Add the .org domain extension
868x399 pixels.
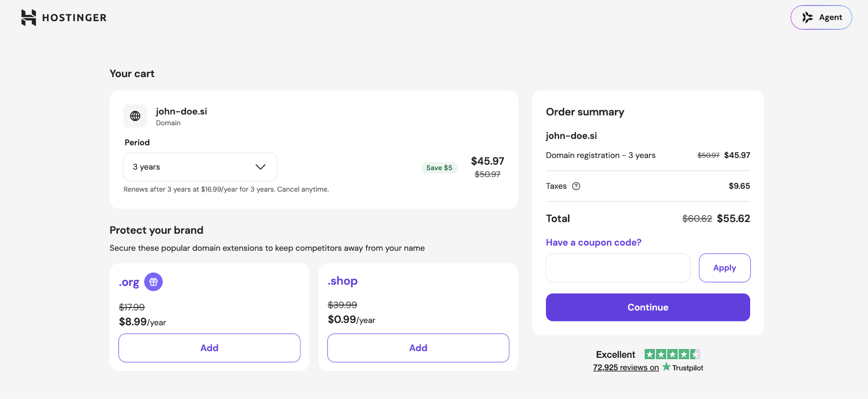click(x=209, y=348)
